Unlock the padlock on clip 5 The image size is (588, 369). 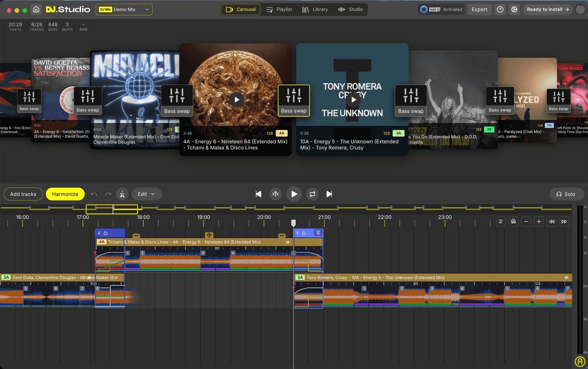304,233
